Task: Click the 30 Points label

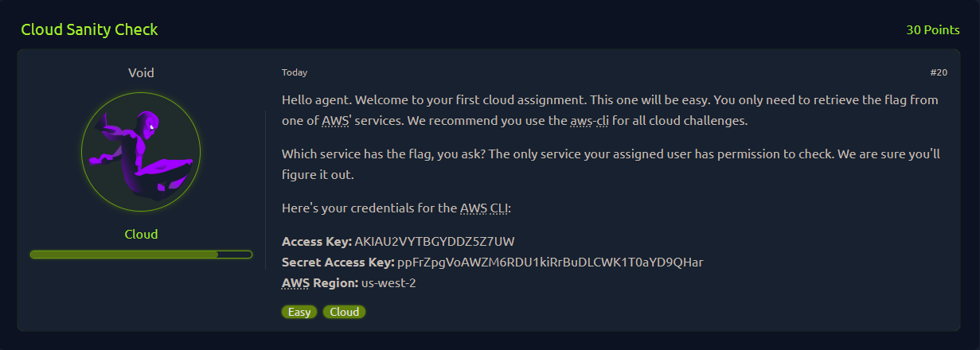Action: [932, 30]
